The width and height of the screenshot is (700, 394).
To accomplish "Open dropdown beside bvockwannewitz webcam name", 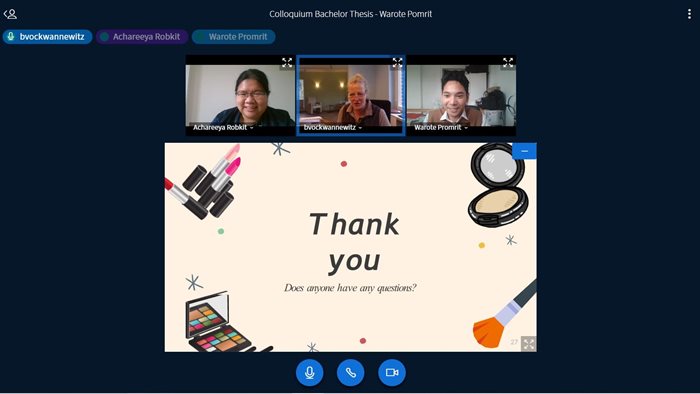I will 360,128.
